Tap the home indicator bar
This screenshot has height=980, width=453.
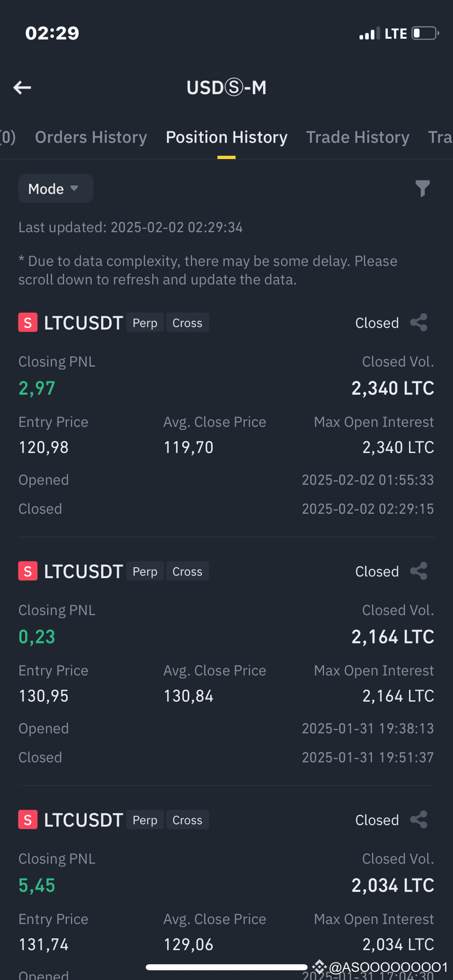tap(226, 967)
